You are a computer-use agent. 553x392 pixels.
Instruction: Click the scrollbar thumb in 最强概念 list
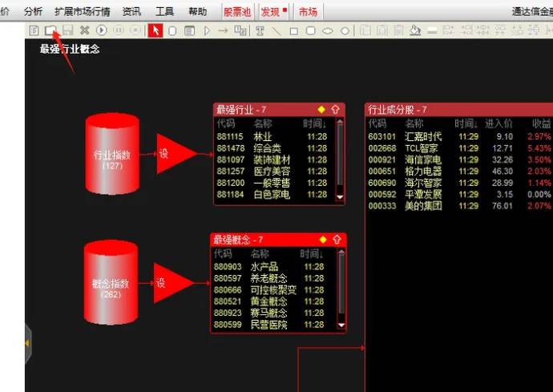341,283
